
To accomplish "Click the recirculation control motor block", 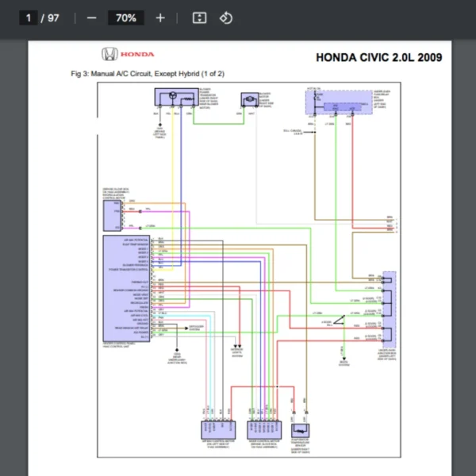I will pyautogui.click(x=111, y=213).
